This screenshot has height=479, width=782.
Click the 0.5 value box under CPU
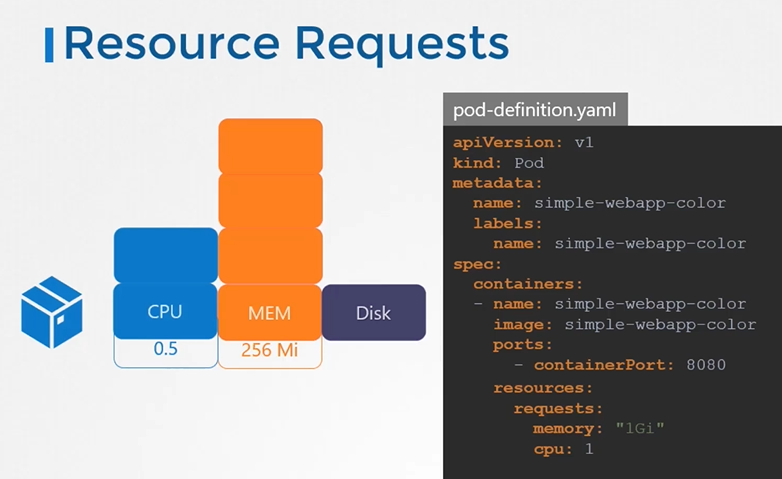165,352
